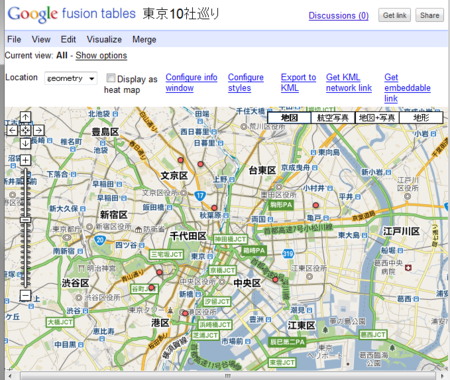Click the 箱崎PA parking area label
The width and height of the screenshot is (450, 380).
[254, 250]
